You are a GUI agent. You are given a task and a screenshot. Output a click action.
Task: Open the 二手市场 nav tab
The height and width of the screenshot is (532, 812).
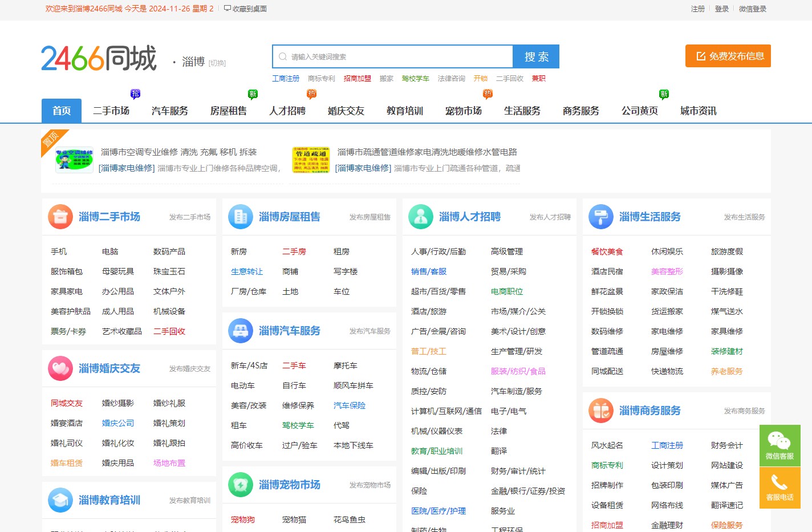click(111, 111)
